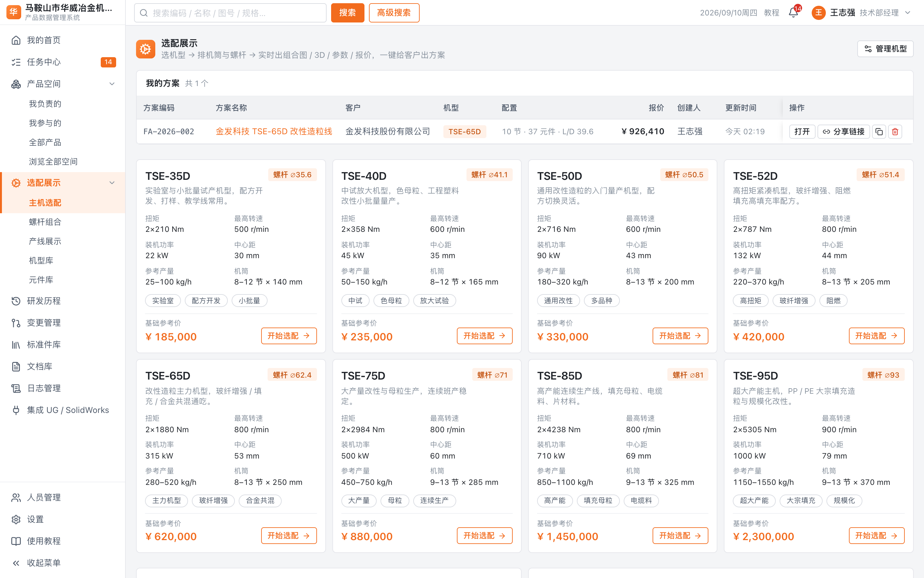This screenshot has height=578, width=924.
Task: Open plan link 金发科技 TSE-65D 改性造粒线
Action: (x=274, y=132)
